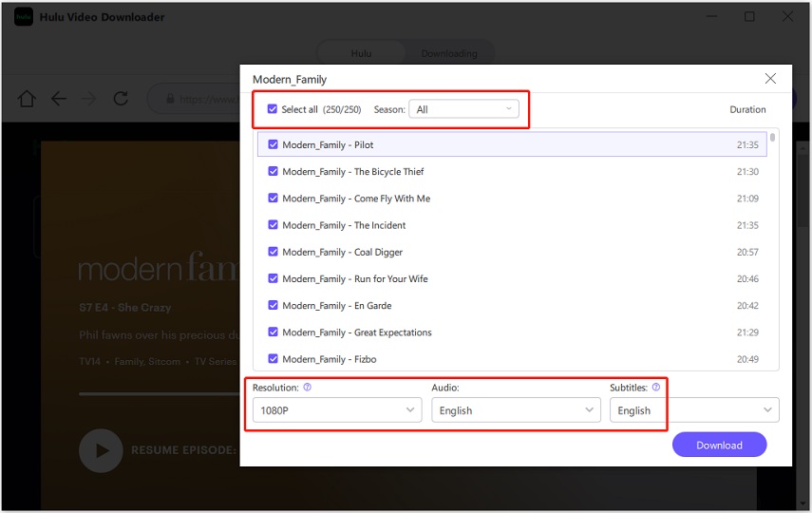The image size is (812, 513).
Task: Select the row Modern_Family - Great Expectations
Action: 512,332
